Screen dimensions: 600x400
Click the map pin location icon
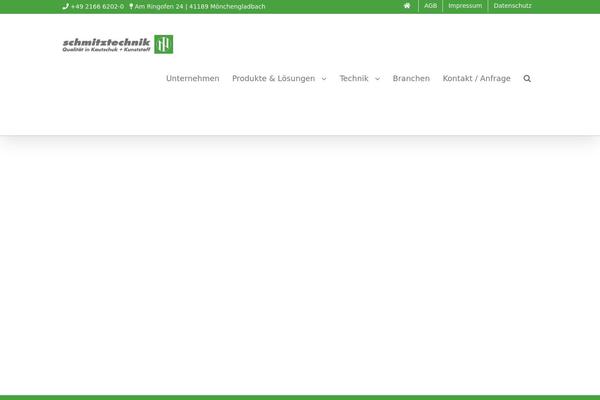click(131, 6)
